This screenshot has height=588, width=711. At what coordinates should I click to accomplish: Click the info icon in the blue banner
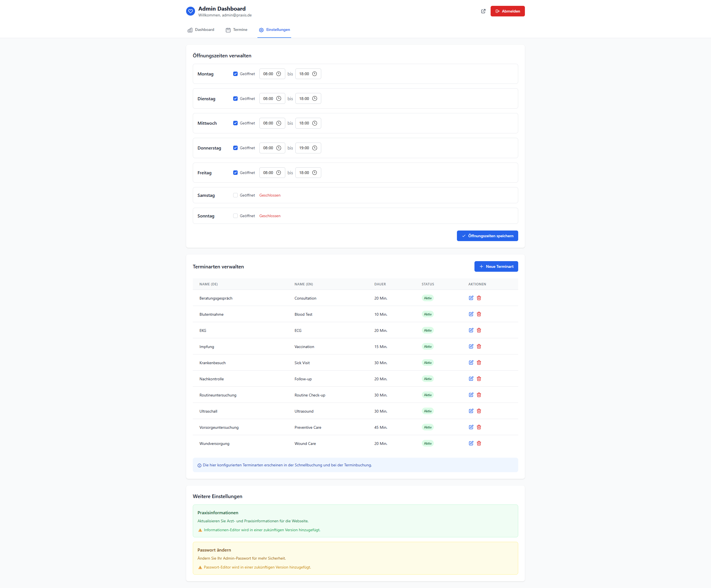pos(199,465)
